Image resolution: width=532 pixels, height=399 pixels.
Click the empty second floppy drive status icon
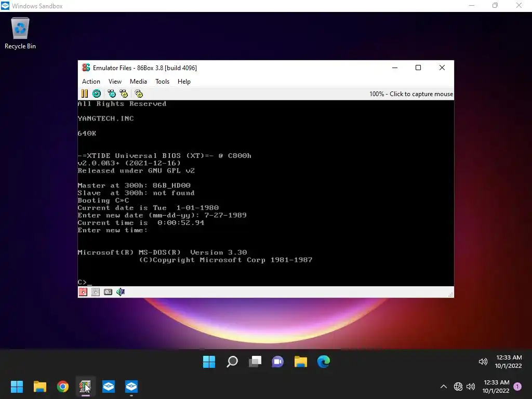[x=96, y=292]
